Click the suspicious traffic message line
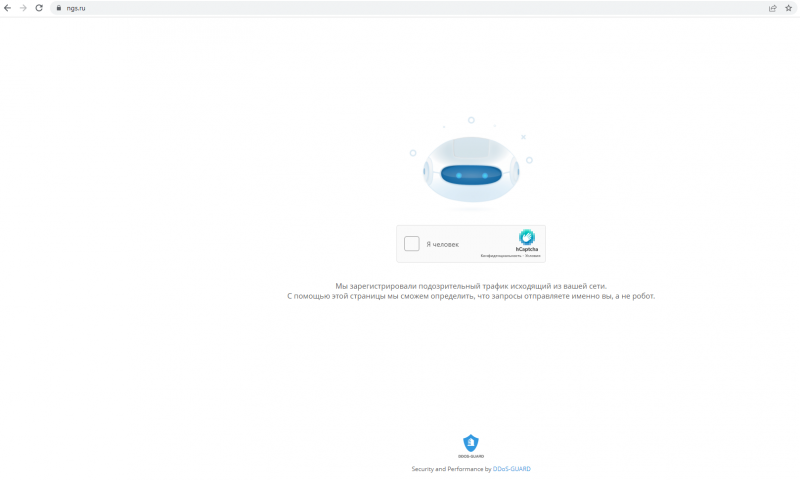The image size is (800, 480). coord(471,286)
